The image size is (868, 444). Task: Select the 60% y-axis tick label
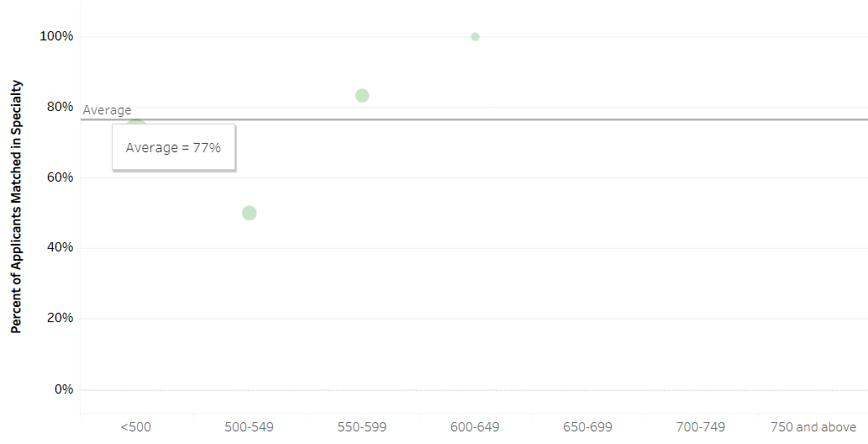tap(60, 177)
